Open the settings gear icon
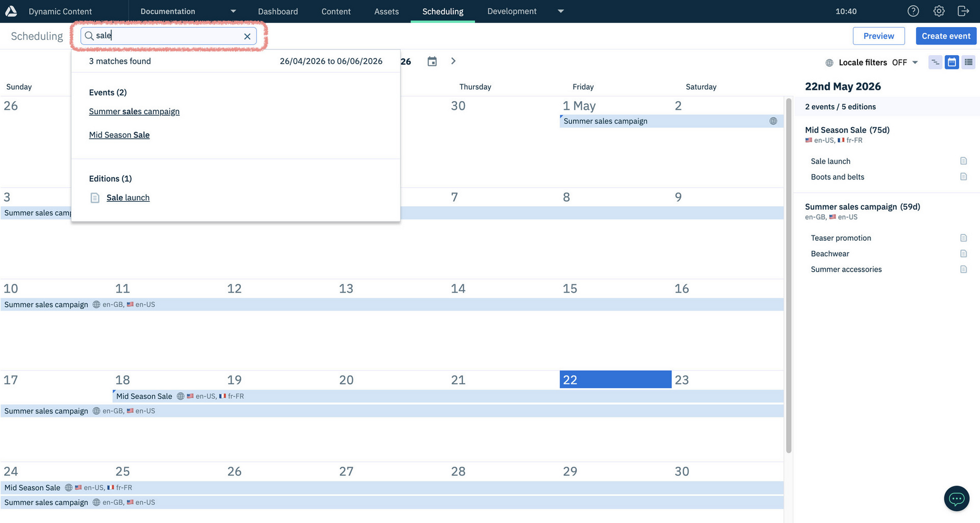This screenshot has height=523, width=980. [939, 10]
